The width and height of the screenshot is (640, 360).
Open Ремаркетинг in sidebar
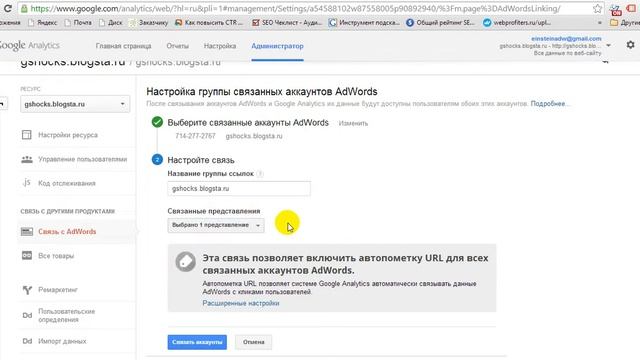[x=58, y=290]
